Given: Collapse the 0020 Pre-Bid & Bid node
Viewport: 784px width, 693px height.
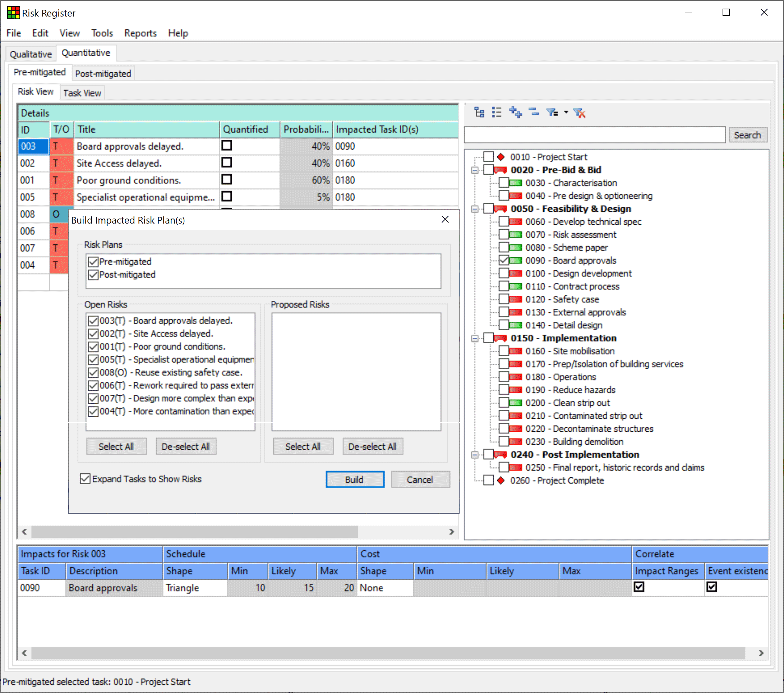Looking at the screenshot, I should click(475, 170).
